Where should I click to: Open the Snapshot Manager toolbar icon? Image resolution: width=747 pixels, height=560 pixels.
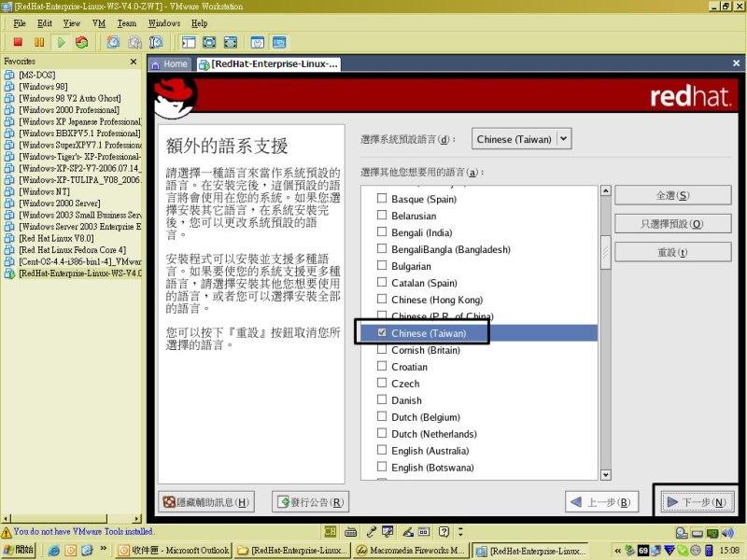click(x=156, y=42)
